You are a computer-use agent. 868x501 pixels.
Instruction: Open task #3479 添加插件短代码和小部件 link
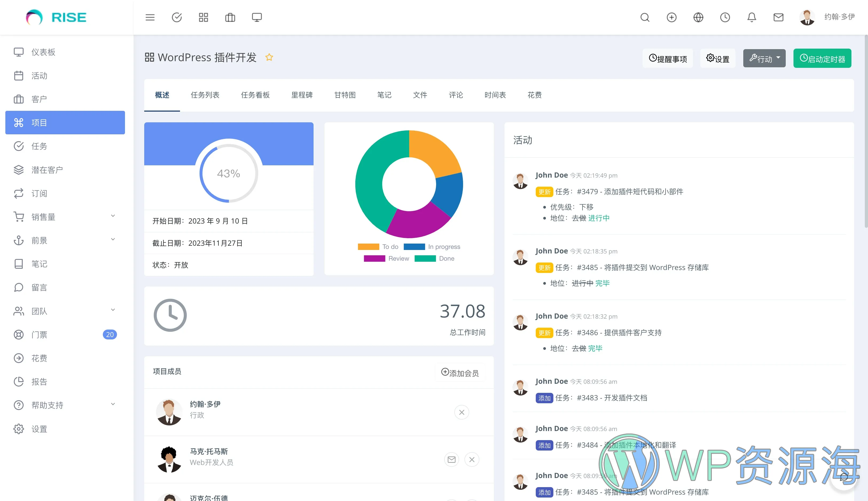[x=630, y=192]
